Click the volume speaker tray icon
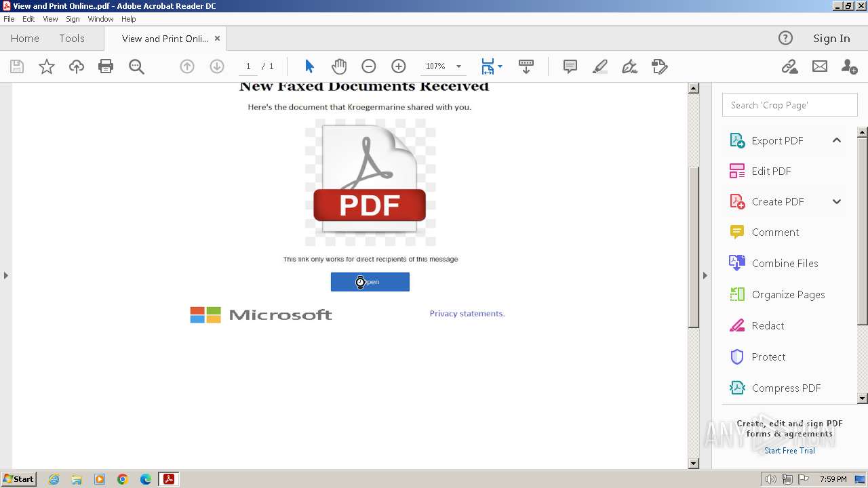Viewport: 868px width, 488px height. coord(770,479)
